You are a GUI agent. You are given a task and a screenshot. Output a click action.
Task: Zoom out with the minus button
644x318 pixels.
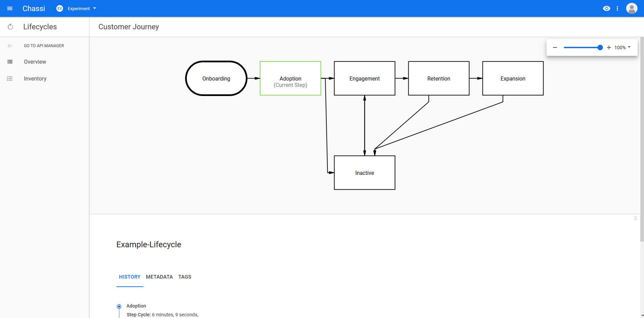click(555, 47)
